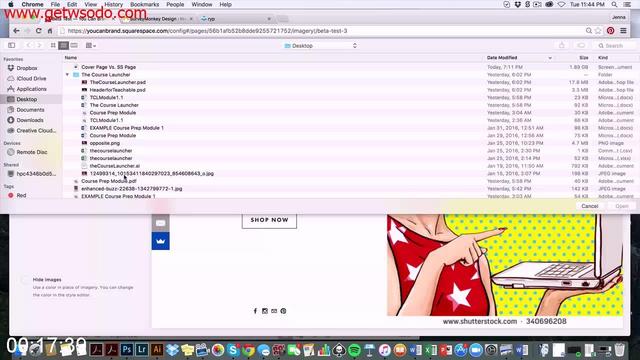The height and width of the screenshot is (360, 640).
Task: Switch file dialog to list view
Action: click(x=63, y=45)
